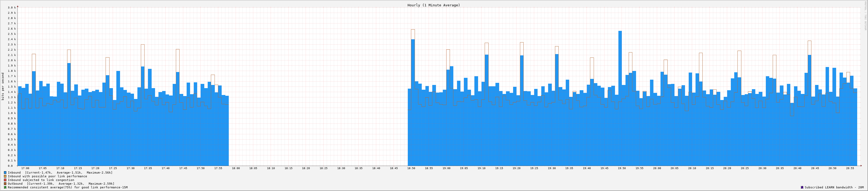
Task: Click the 3.0 k y-axis value label
Action: (x=12, y=7)
